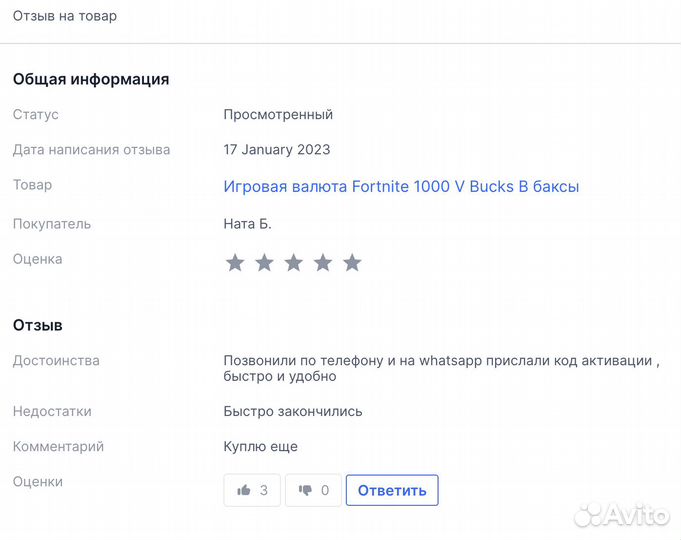Click the date 17 January 2023

click(277, 150)
